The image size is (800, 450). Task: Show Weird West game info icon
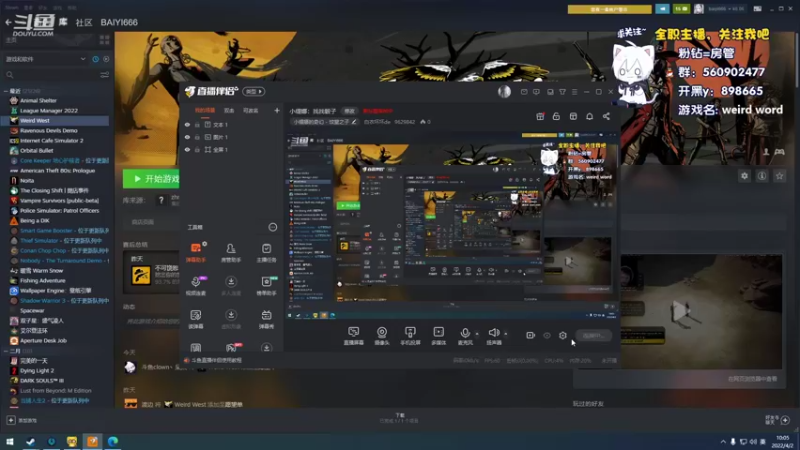click(762, 176)
